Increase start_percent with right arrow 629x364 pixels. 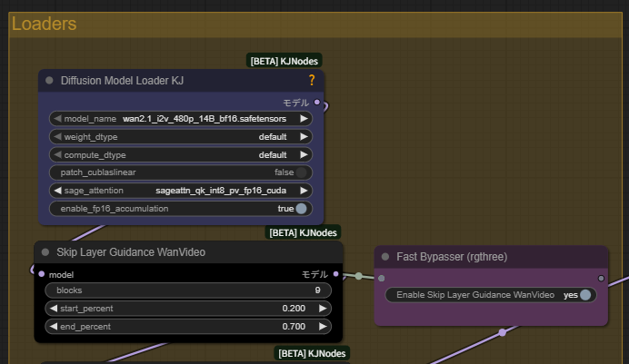[323, 309]
